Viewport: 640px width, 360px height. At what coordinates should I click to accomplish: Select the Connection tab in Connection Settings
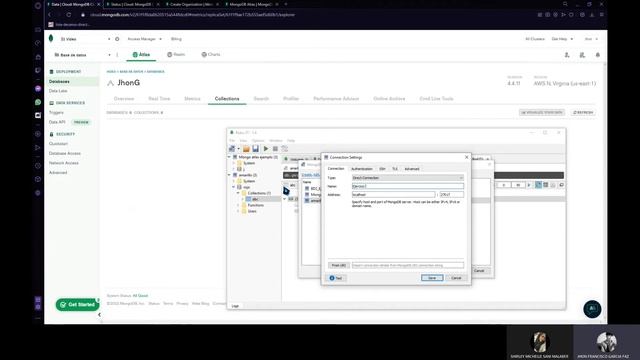tap(336, 168)
